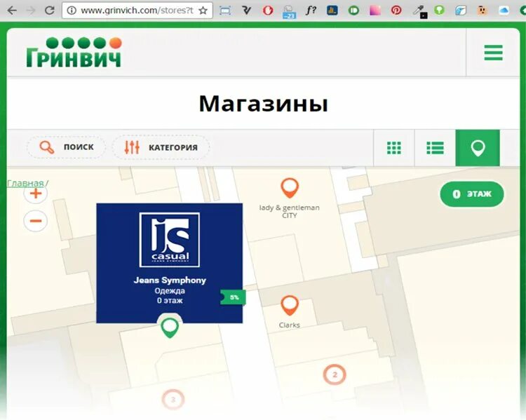Click the green Jeans Symphony map pin
Viewport: 526px width, 420px height.
tap(170, 327)
